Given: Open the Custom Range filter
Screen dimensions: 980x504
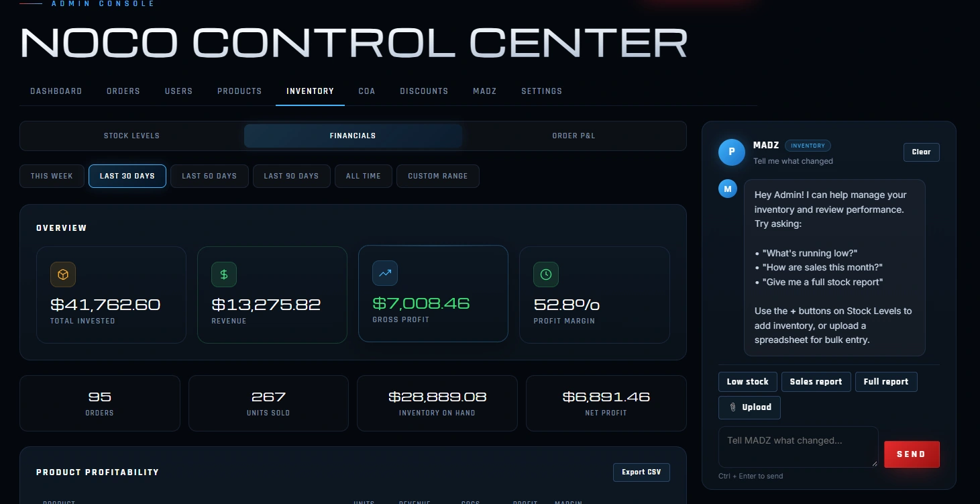Looking at the screenshot, I should tap(438, 176).
